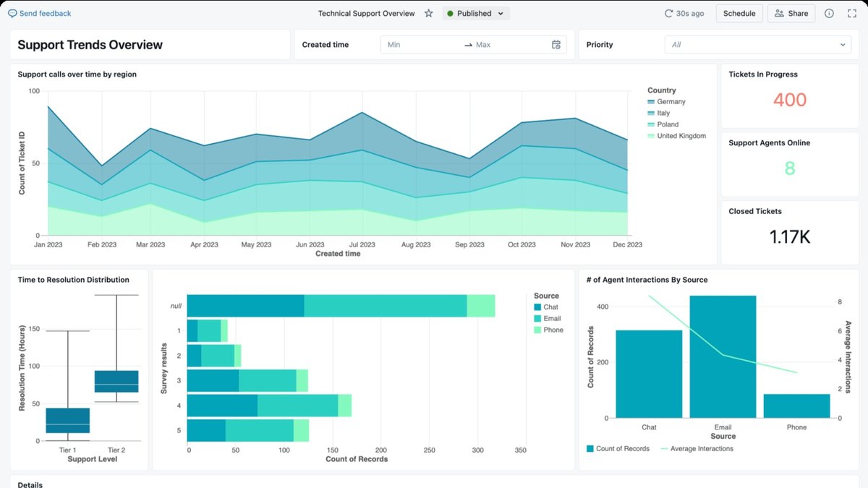Click the Support Trends Overview heading
Viewport: 868px width, 488px height.
coord(90,45)
